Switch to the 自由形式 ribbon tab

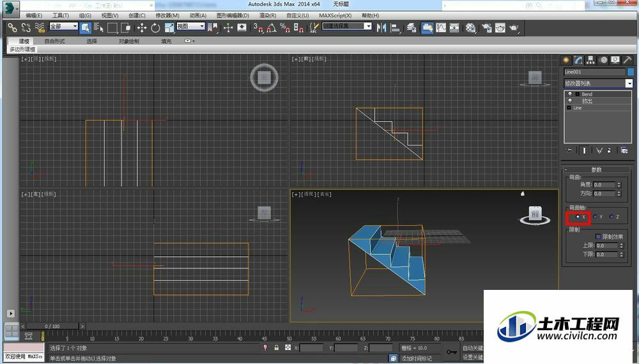click(x=54, y=41)
